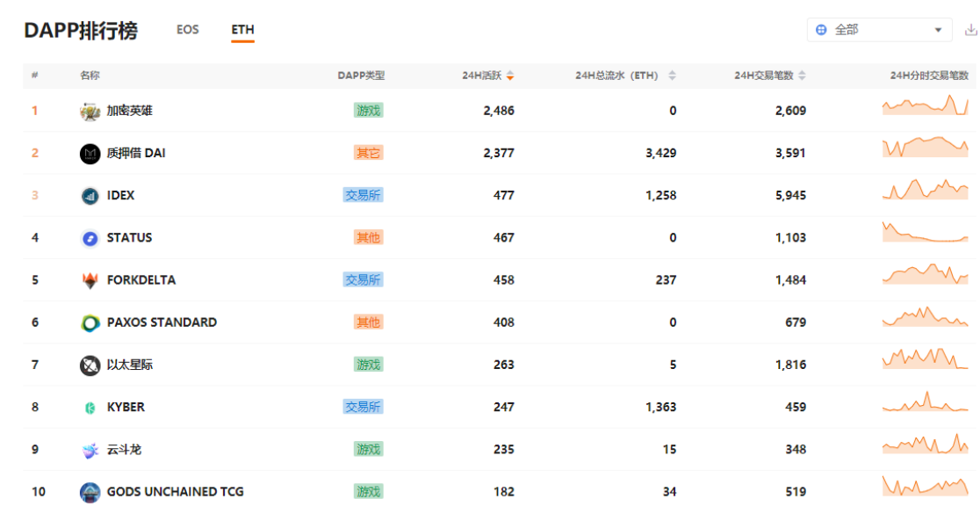Screen dimensions: 980x528
Task: Click the 交易所 tag on FORKDELTA row
Action: coord(364,279)
